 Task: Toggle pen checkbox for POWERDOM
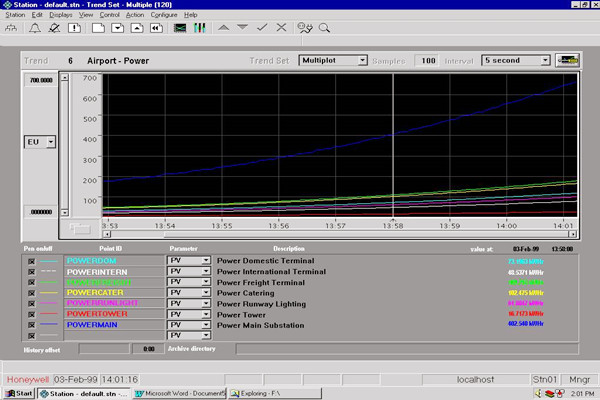click(31, 260)
